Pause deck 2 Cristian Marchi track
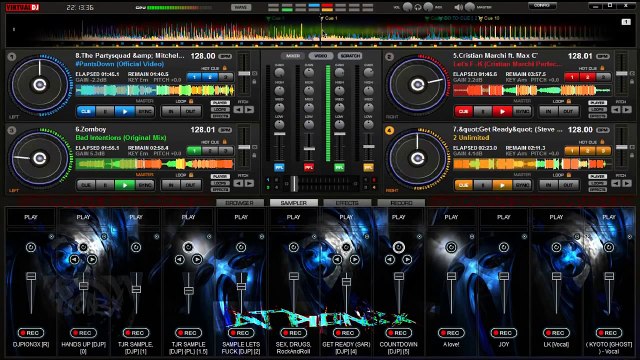This screenshot has width=640, height=360. click(483, 111)
